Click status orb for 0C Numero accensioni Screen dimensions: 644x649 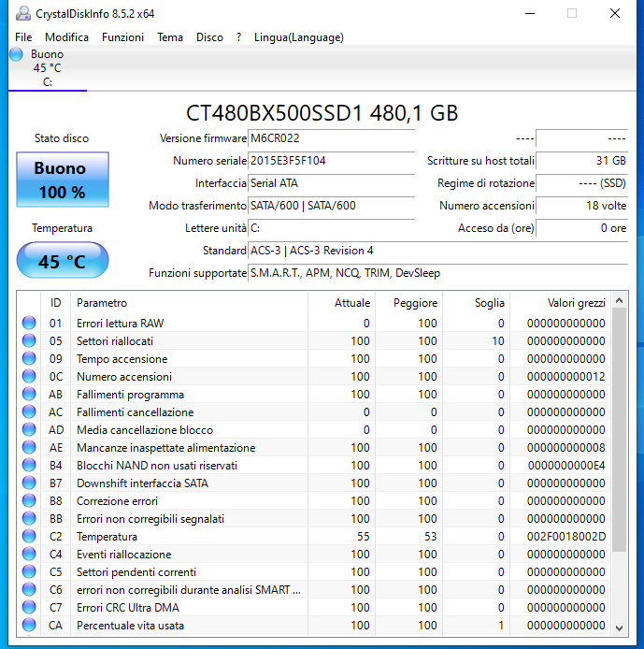(x=29, y=376)
